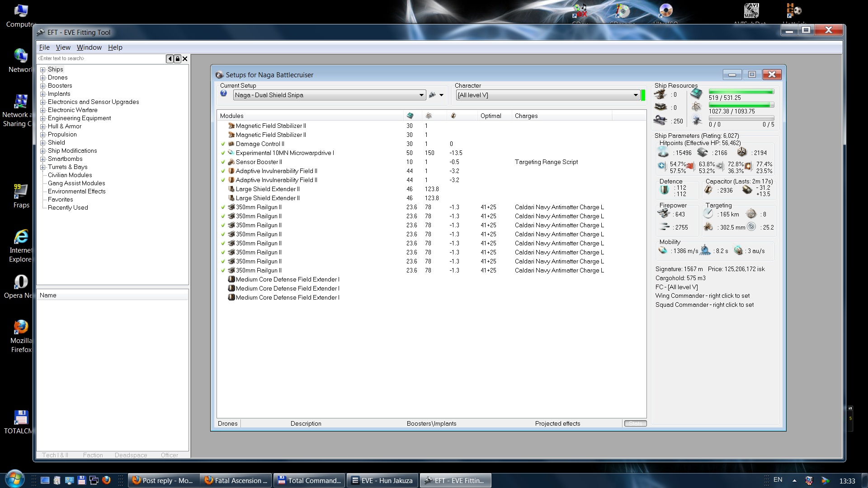Toggle Damage Control II active checkmark

click(223, 144)
